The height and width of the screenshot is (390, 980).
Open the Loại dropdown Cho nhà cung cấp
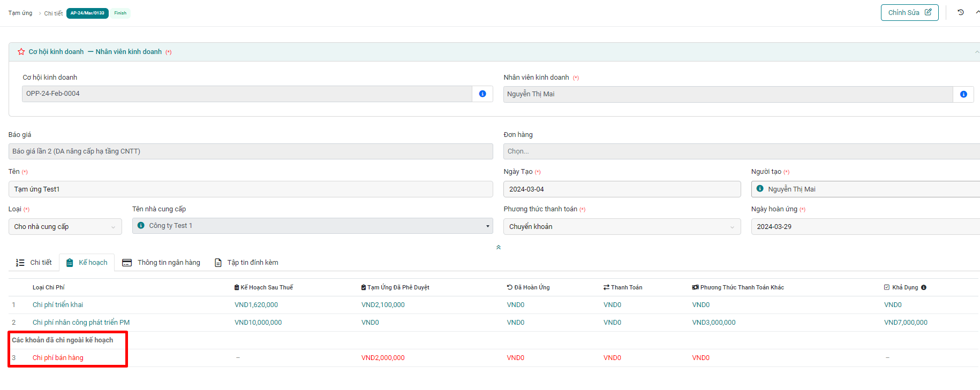[x=65, y=227]
